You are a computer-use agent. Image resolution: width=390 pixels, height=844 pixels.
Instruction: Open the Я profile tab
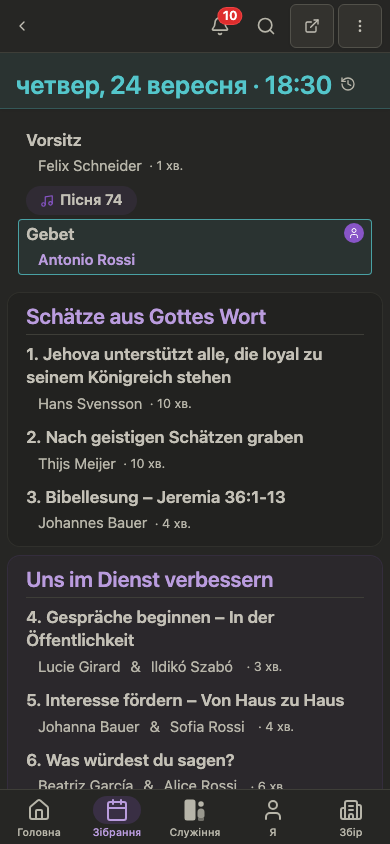(273, 817)
